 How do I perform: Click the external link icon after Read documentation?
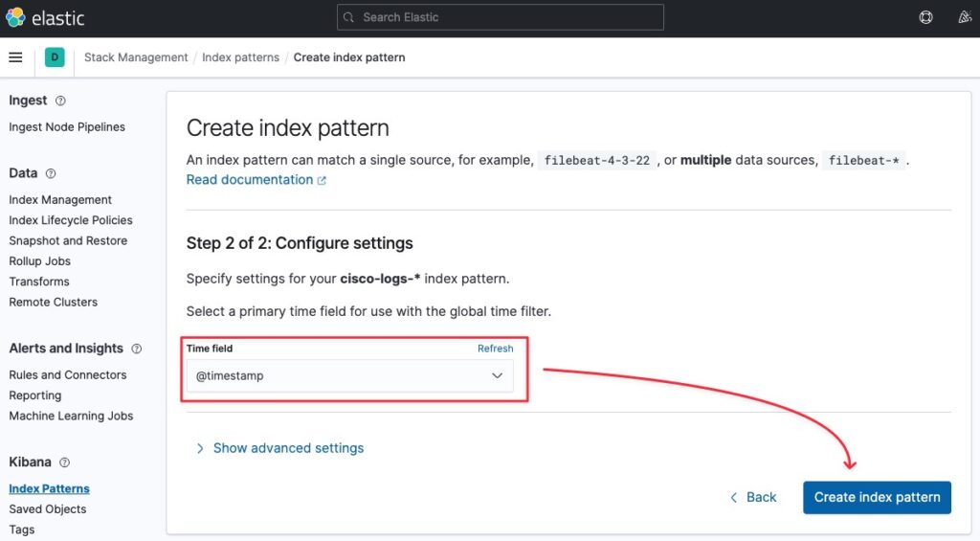tap(322, 180)
